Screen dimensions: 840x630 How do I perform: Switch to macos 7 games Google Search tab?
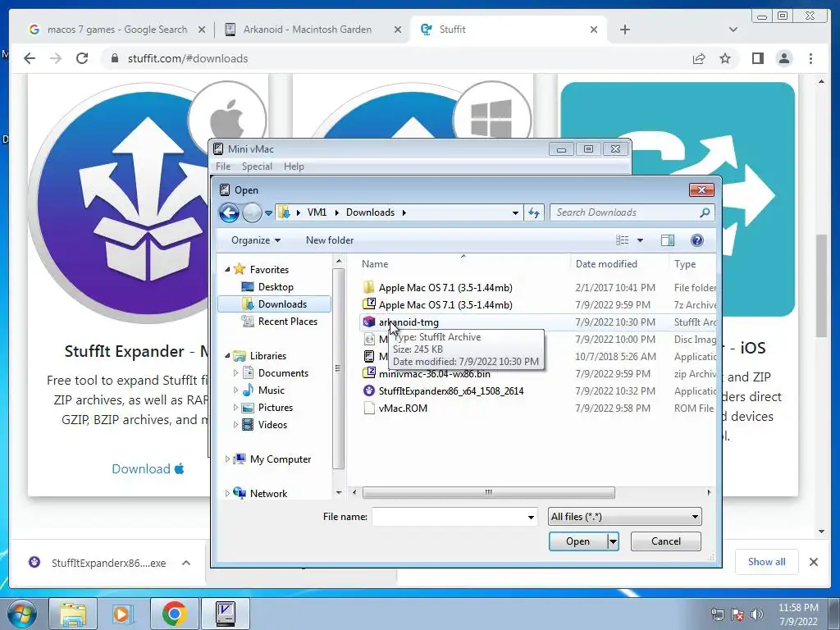[x=116, y=30]
